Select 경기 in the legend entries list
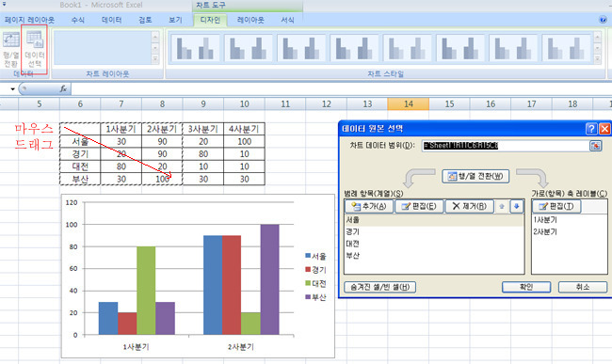The height and width of the screenshot is (364, 612). (x=434, y=232)
